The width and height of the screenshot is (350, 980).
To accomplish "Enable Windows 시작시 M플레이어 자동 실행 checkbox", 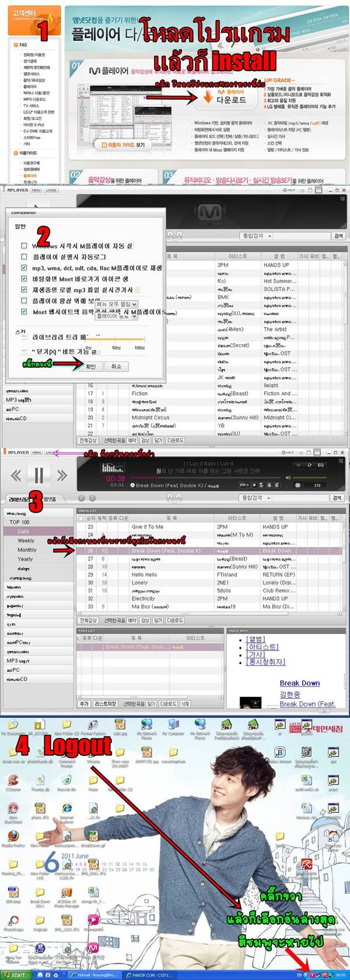I will [x=24, y=245].
